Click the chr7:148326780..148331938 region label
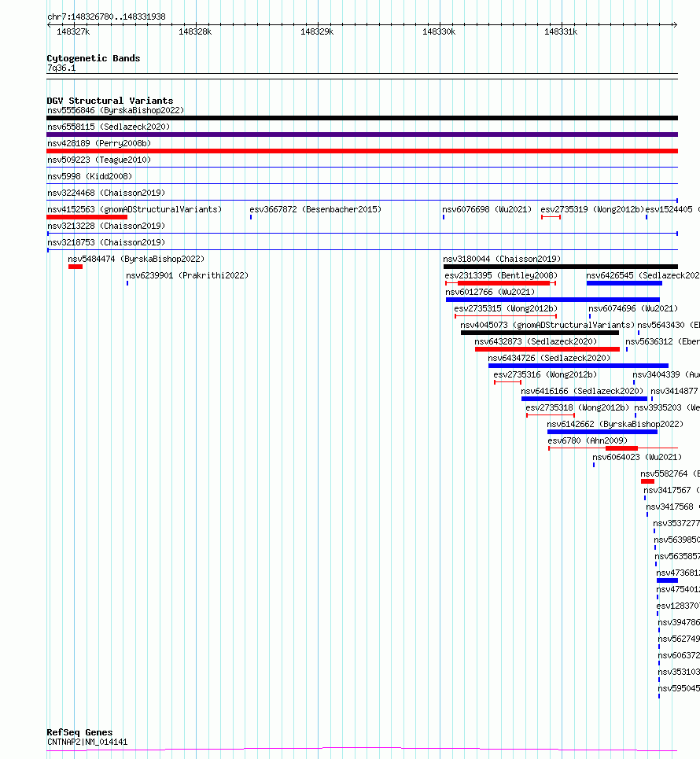This screenshot has height=759, width=700. (x=106, y=17)
